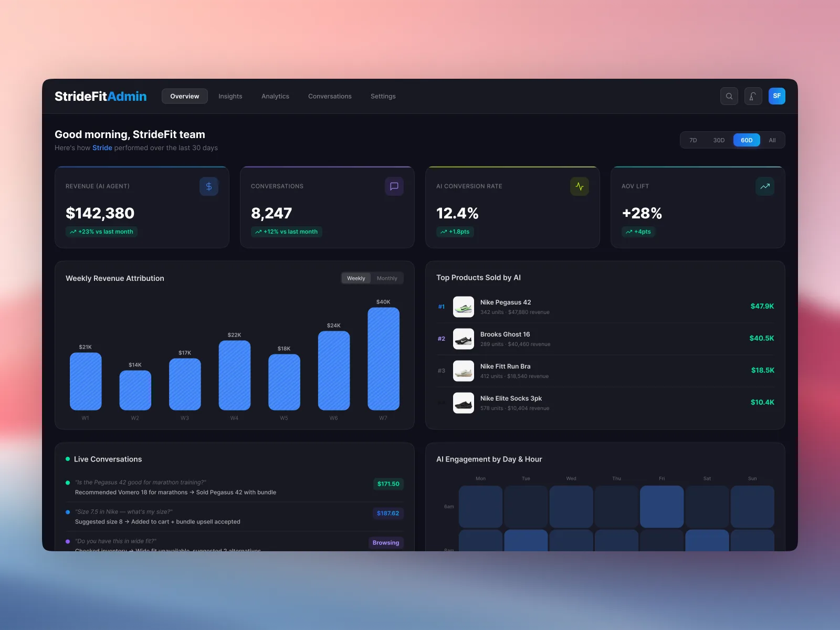This screenshot has width=840, height=630.
Task: Open the Nike Pegasus 42 product thumbnail
Action: 464,307
